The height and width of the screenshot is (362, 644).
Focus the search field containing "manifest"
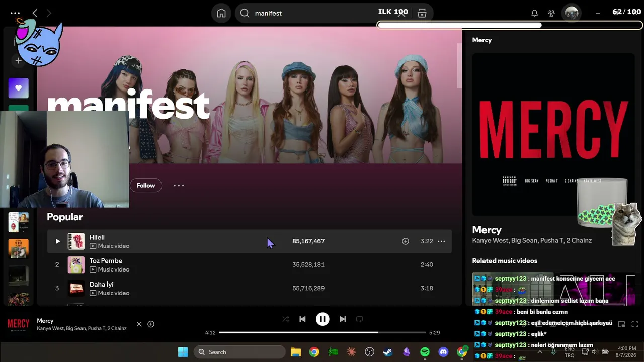coord(322,13)
